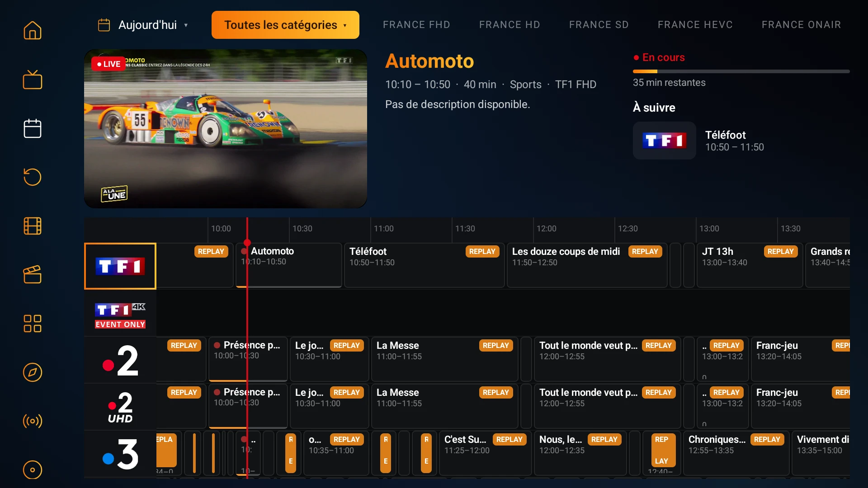Select Les douze coups de midi program
The height and width of the screenshot is (488, 868).
pos(587,265)
